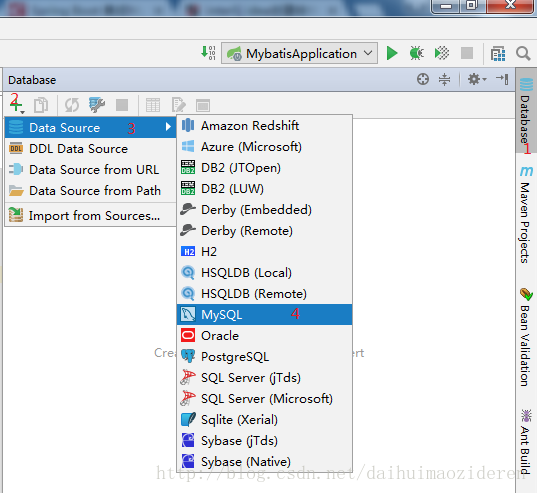Click the Disconnect stop square in Database toolbar
This screenshot has width=537, height=493.
tap(122, 105)
